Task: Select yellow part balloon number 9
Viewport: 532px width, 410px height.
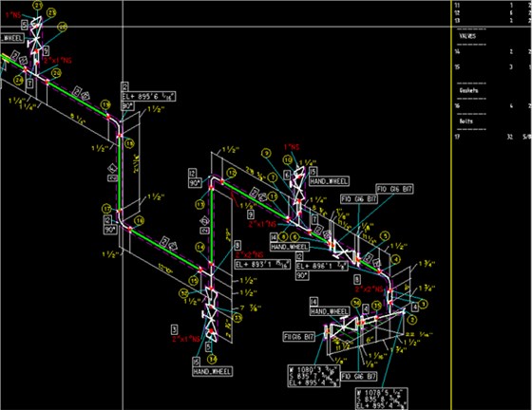Action: tap(266, 154)
